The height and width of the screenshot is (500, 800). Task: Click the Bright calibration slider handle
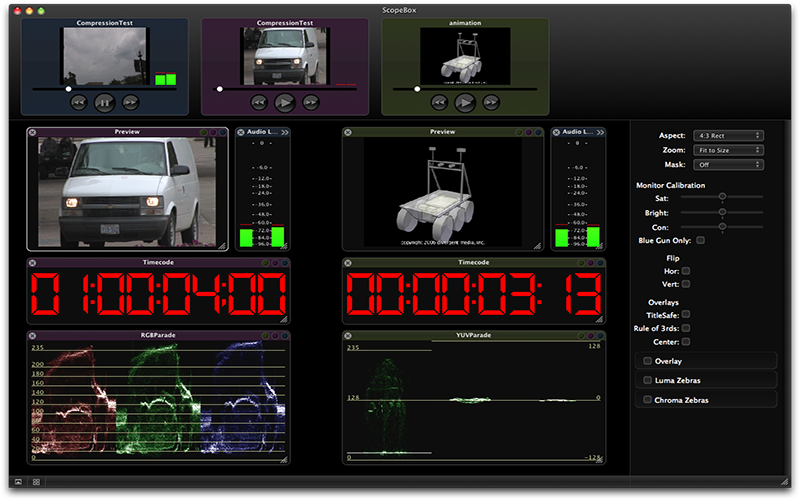(x=722, y=212)
